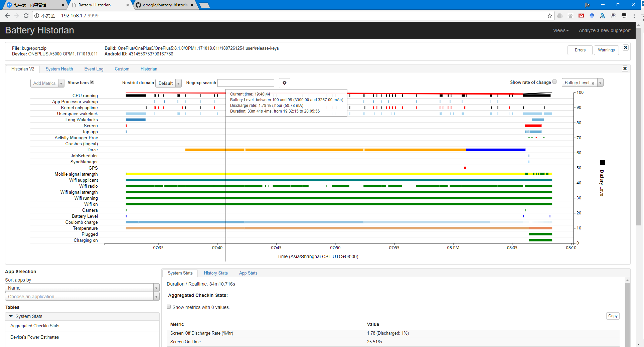
Task: Click Screen Off Discharge Rate metric row
Action: pyautogui.click(x=393, y=333)
